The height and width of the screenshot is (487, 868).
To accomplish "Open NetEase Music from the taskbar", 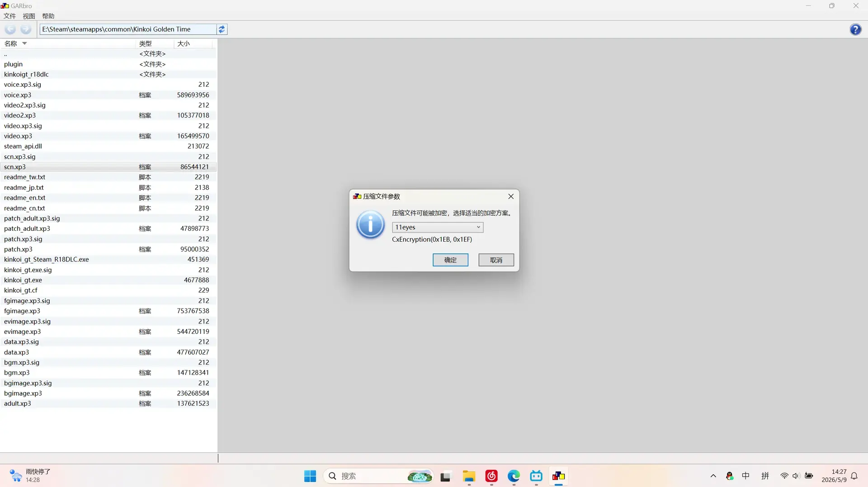I will (x=491, y=476).
